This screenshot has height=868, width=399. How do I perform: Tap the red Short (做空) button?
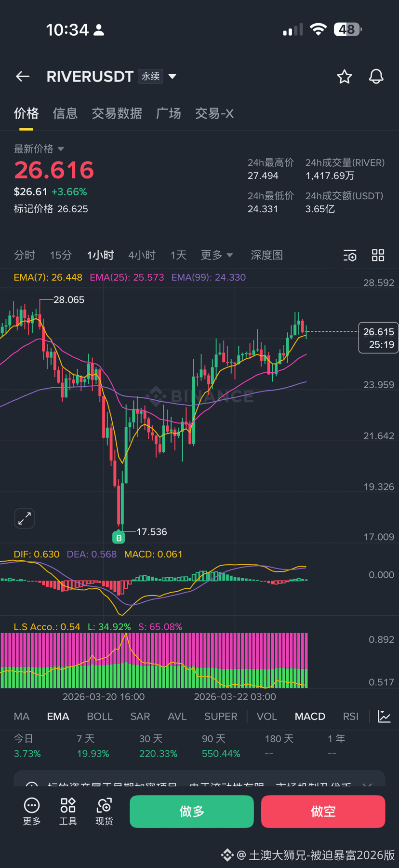(323, 812)
